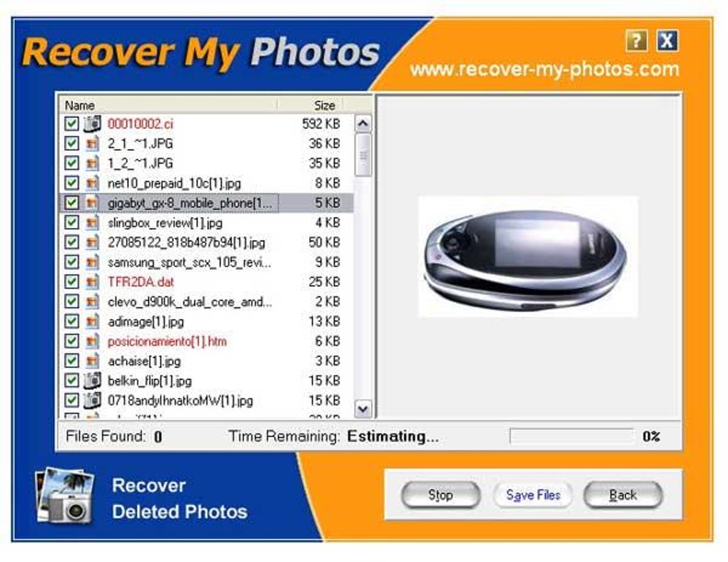The height and width of the screenshot is (562, 728).
Task: Select the 0718andyIhnatkoMW[1].jpg file name
Action: tap(180, 401)
